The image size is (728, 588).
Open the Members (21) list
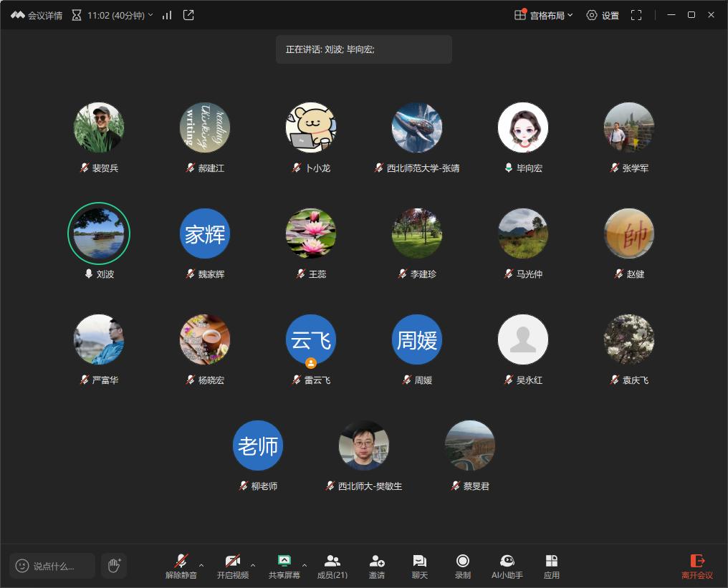(332, 566)
